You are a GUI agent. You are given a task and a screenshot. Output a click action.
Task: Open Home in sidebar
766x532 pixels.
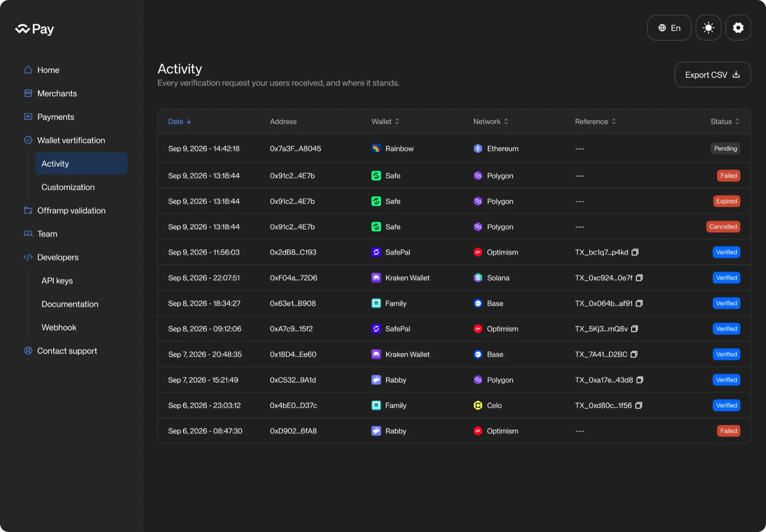coord(48,70)
